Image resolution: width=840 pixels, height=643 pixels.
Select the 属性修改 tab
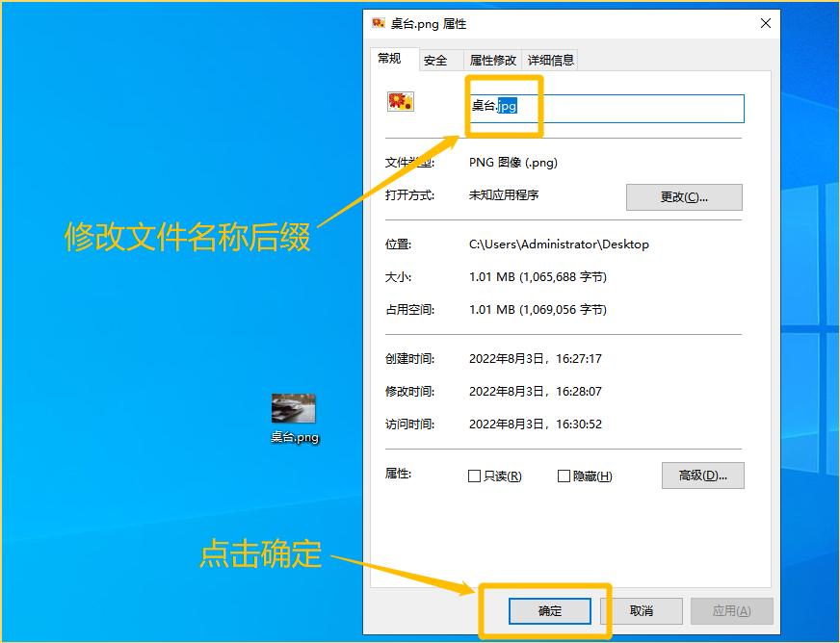[x=492, y=59]
